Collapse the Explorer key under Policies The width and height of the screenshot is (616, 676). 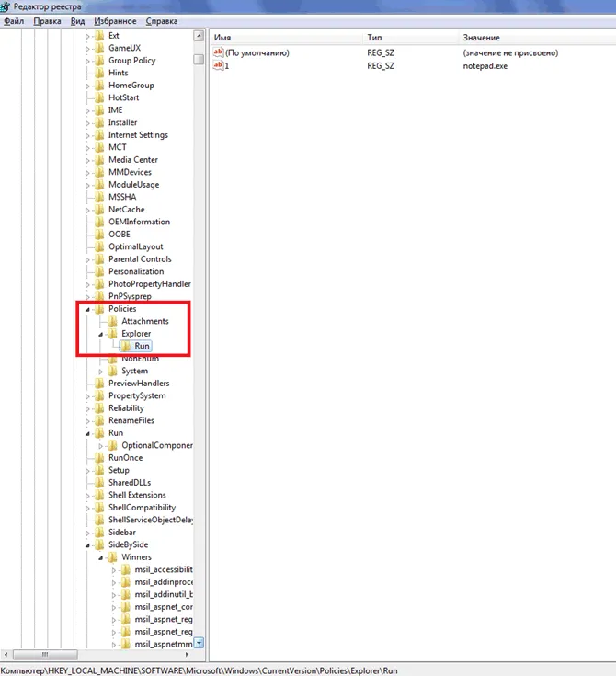[100, 334]
